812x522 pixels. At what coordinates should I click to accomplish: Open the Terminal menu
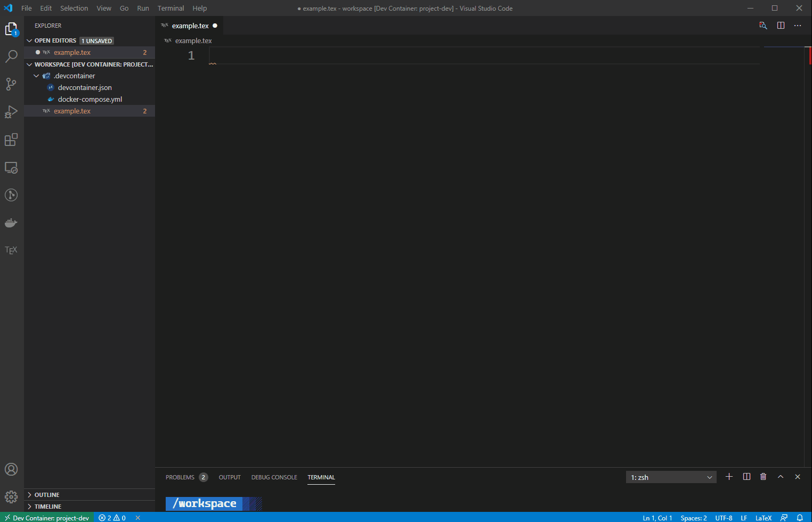(171, 8)
